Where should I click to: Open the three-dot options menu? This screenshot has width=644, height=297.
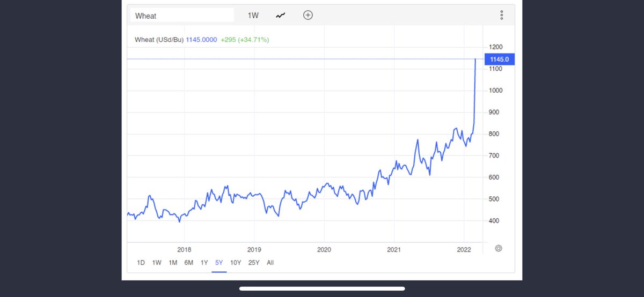[501, 15]
